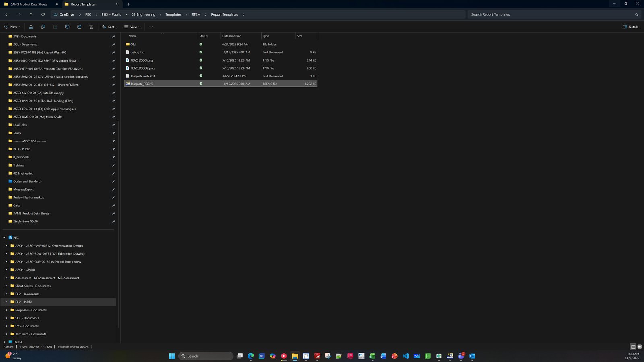Open the New dropdown menu

[12, 27]
